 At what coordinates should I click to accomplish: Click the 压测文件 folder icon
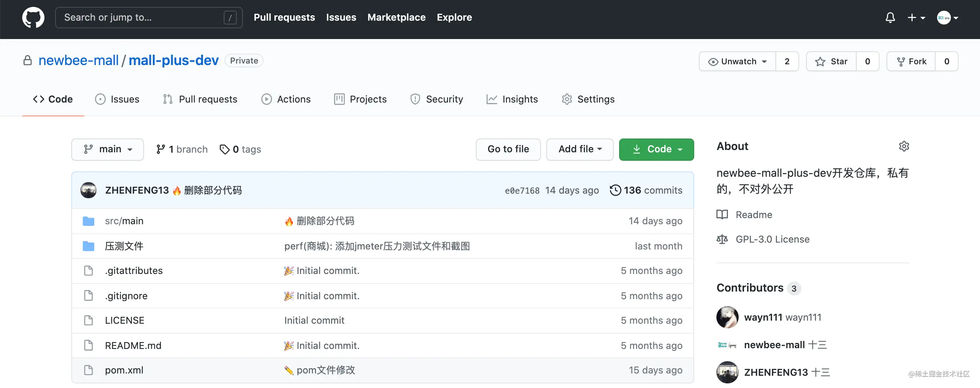point(88,246)
